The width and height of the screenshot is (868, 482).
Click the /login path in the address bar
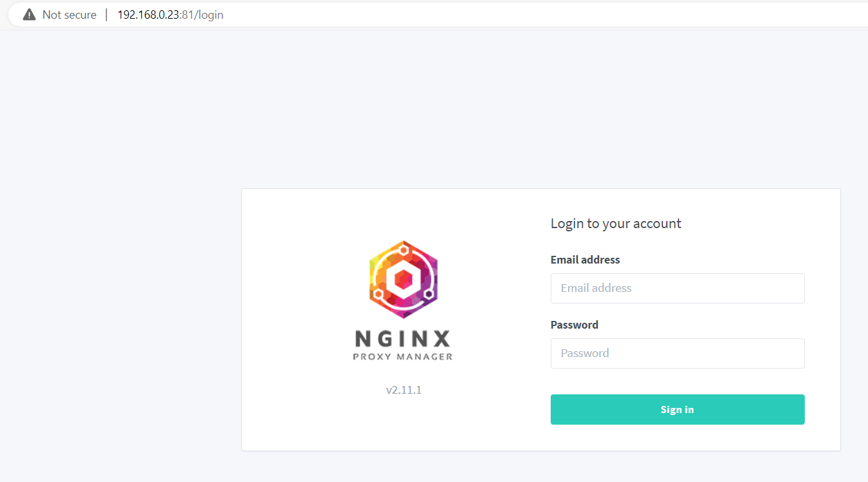tap(209, 14)
